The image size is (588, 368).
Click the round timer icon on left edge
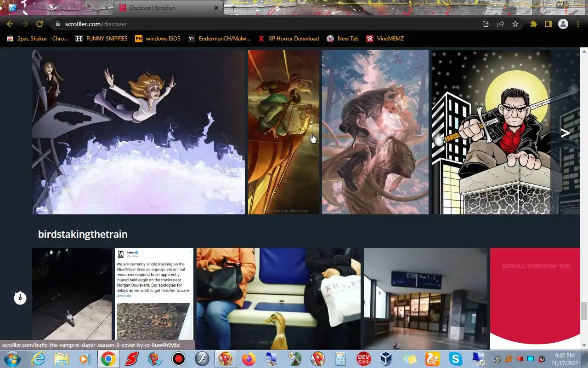[x=20, y=298]
